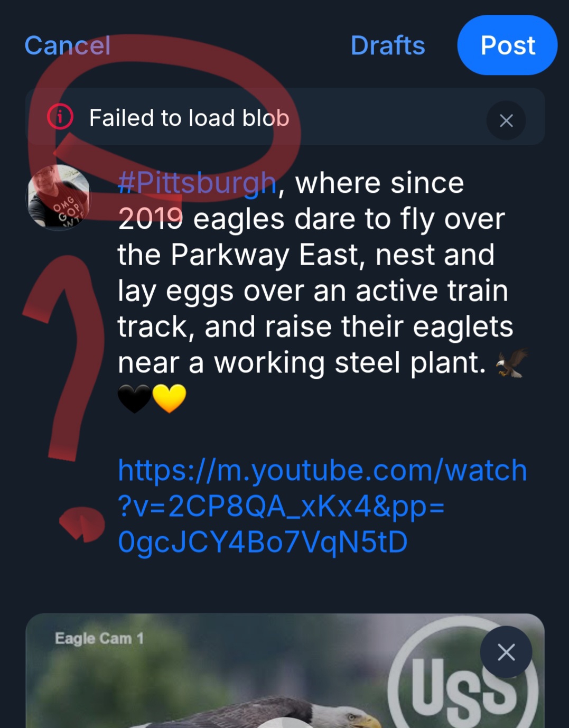Tap the profile avatar picture
The height and width of the screenshot is (728, 569).
coord(59,197)
